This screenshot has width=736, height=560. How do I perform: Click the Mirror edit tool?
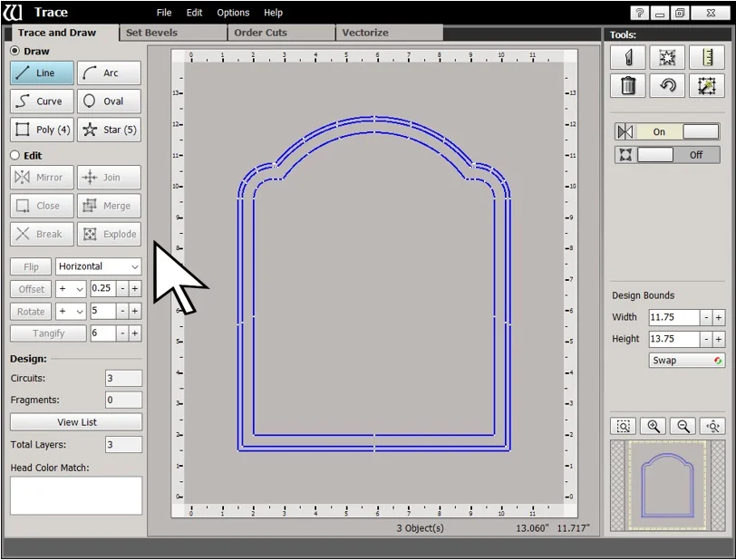coord(42,177)
